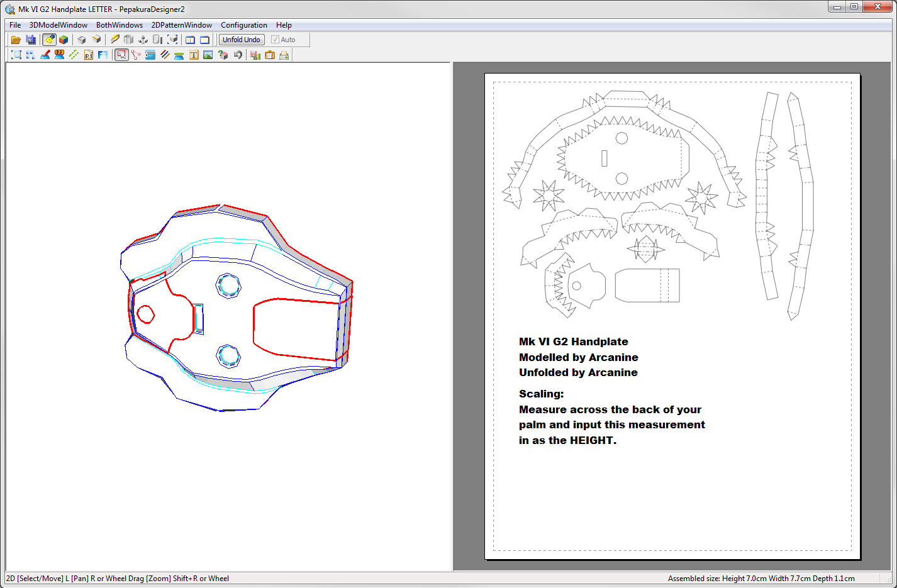Maximize the PepakuraDesigner2 window
Image resolution: width=897 pixels, height=588 pixels.
pyautogui.click(x=854, y=7)
